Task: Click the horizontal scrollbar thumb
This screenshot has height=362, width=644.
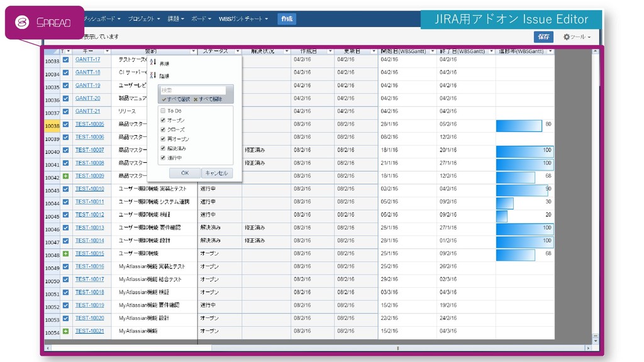Action: (398, 348)
